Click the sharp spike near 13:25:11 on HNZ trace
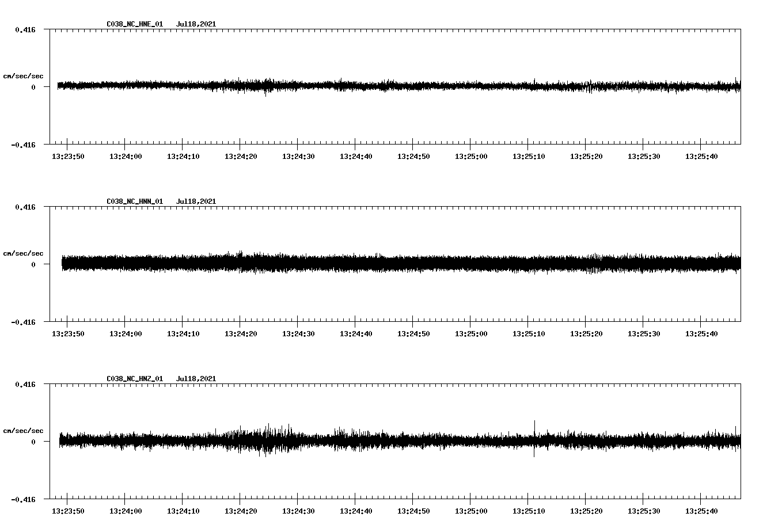782x532 pixels. tap(534, 438)
